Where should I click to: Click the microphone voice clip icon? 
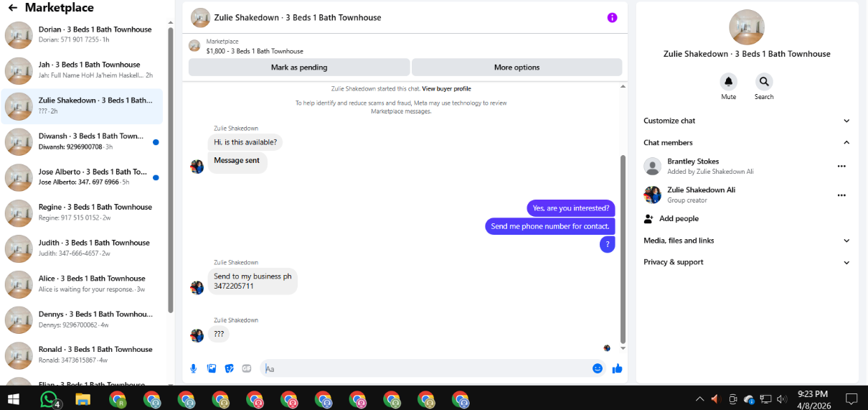coord(193,368)
